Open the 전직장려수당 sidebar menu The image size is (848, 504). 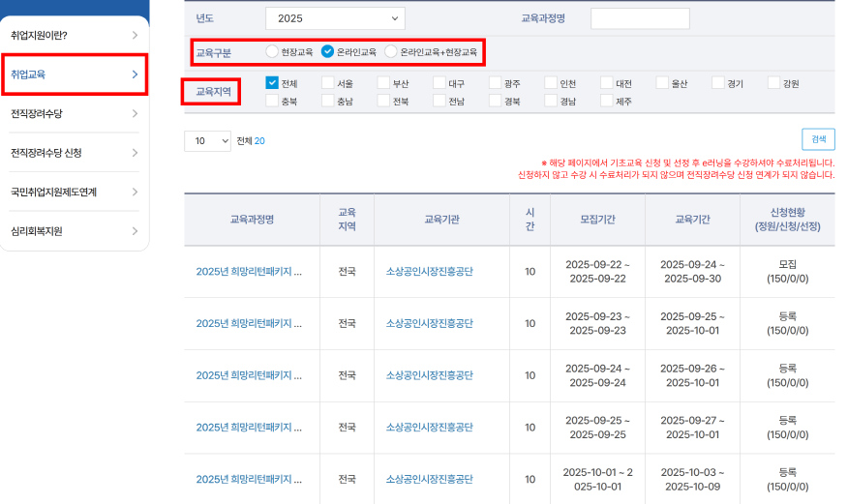point(75,114)
